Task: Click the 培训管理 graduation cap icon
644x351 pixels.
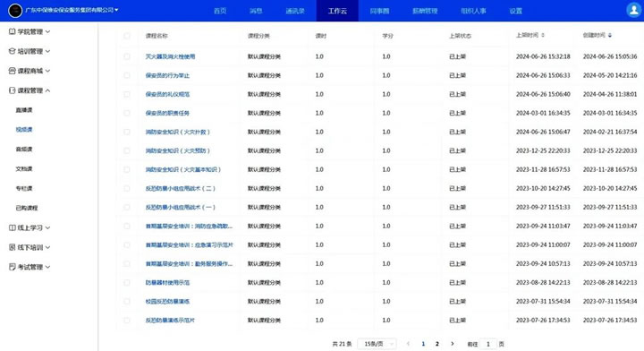Action: click(x=12, y=51)
